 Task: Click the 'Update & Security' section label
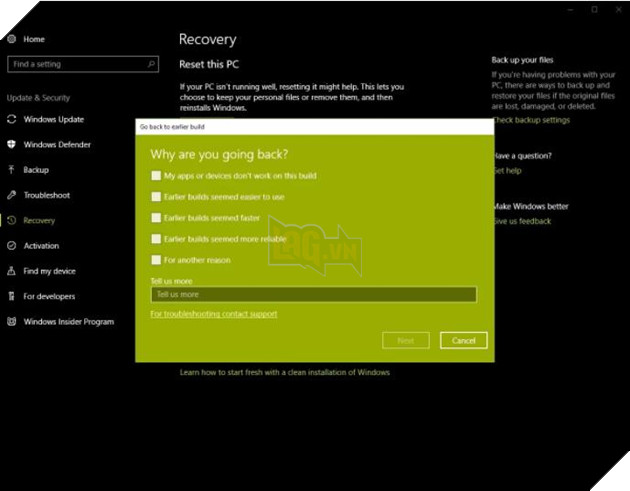(38, 98)
